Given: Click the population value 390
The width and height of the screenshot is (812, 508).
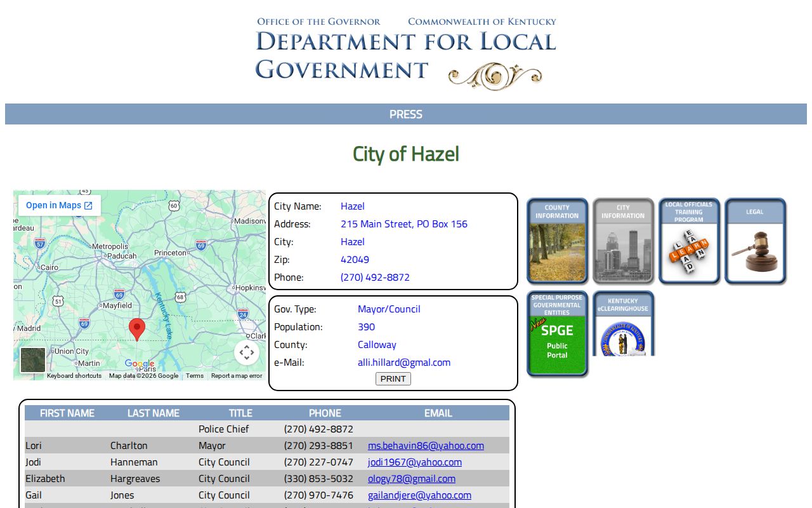Looking at the screenshot, I should pos(366,327).
